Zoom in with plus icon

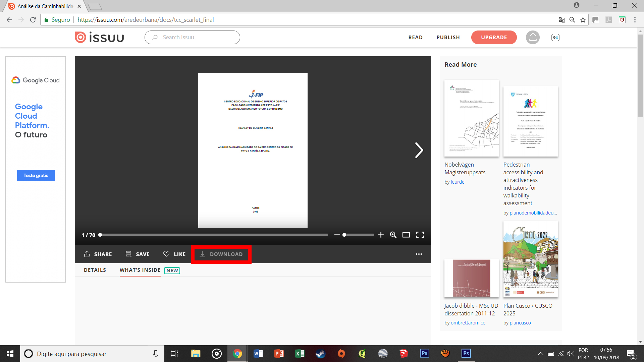coord(381,235)
